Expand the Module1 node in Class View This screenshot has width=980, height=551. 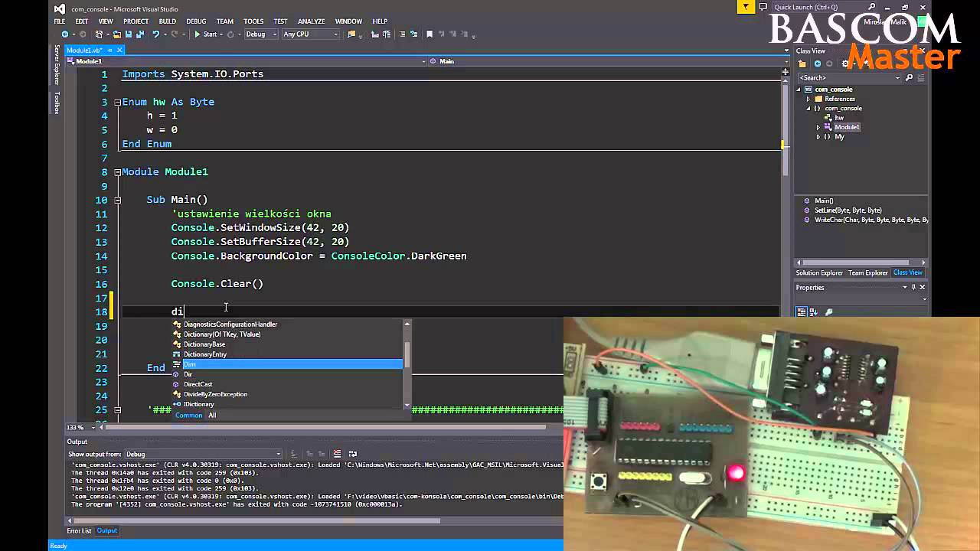tap(818, 127)
